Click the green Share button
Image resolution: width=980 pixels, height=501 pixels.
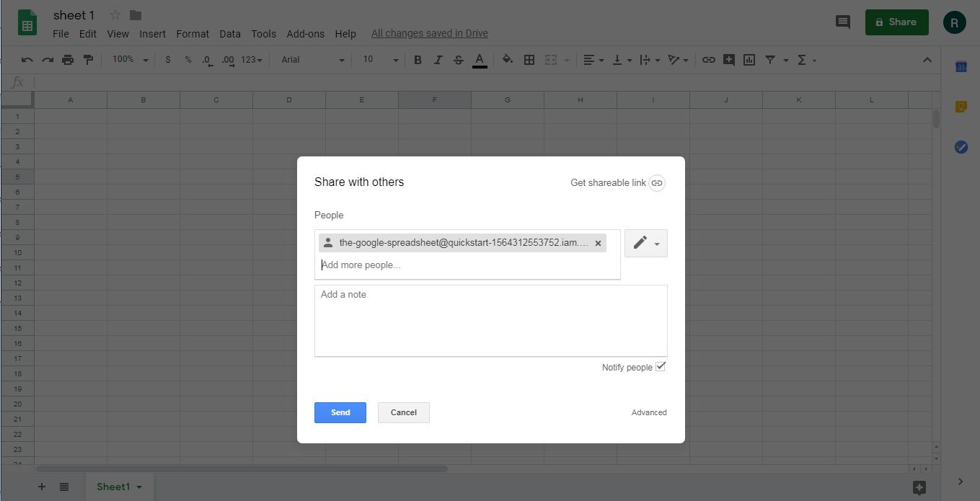(x=897, y=22)
